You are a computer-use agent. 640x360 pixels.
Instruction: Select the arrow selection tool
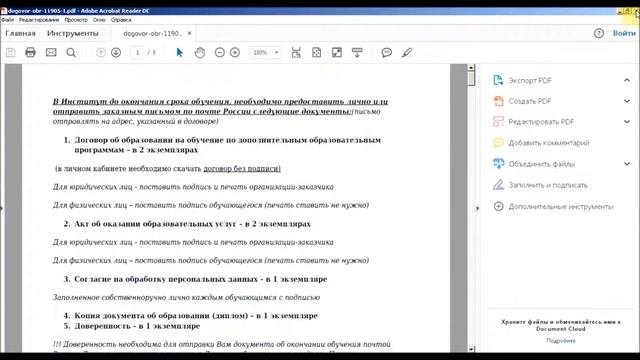click(179, 52)
